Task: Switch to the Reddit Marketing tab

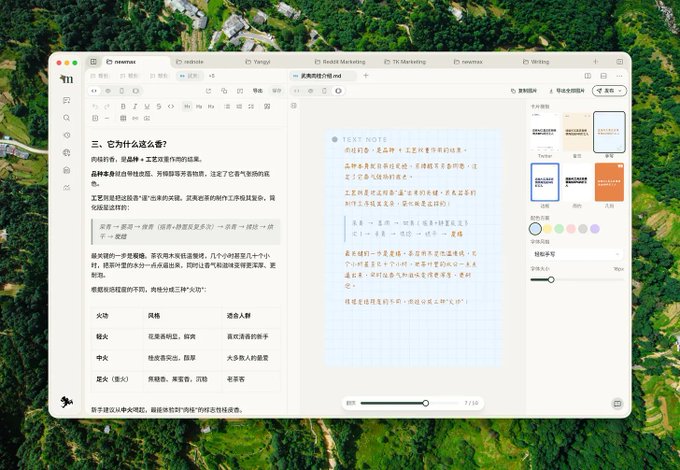Action: click(x=340, y=62)
